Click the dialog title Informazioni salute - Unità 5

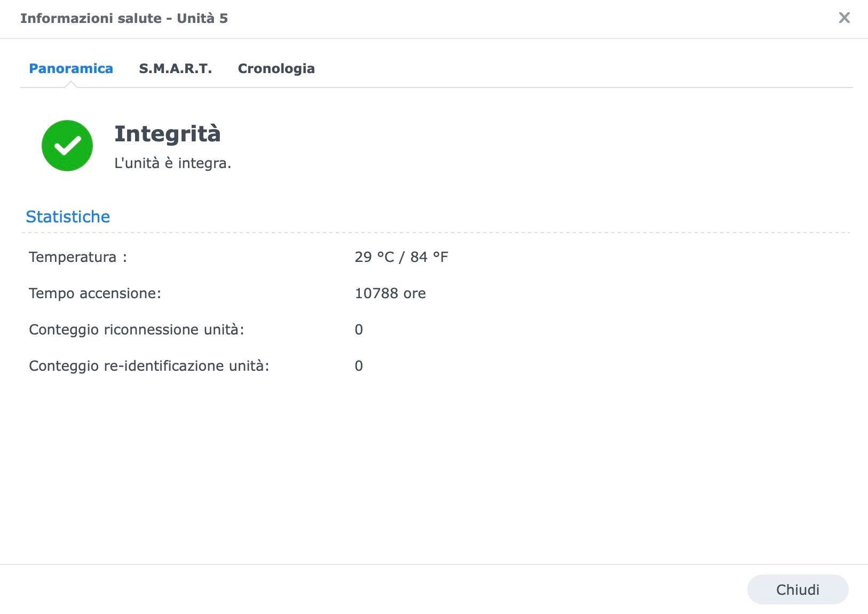(x=124, y=18)
